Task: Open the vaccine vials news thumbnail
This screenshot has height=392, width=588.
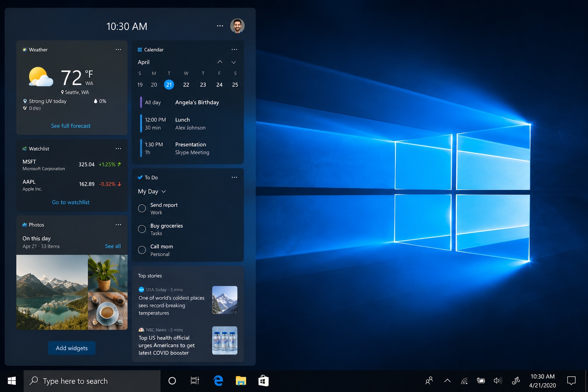Action: click(x=225, y=340)
